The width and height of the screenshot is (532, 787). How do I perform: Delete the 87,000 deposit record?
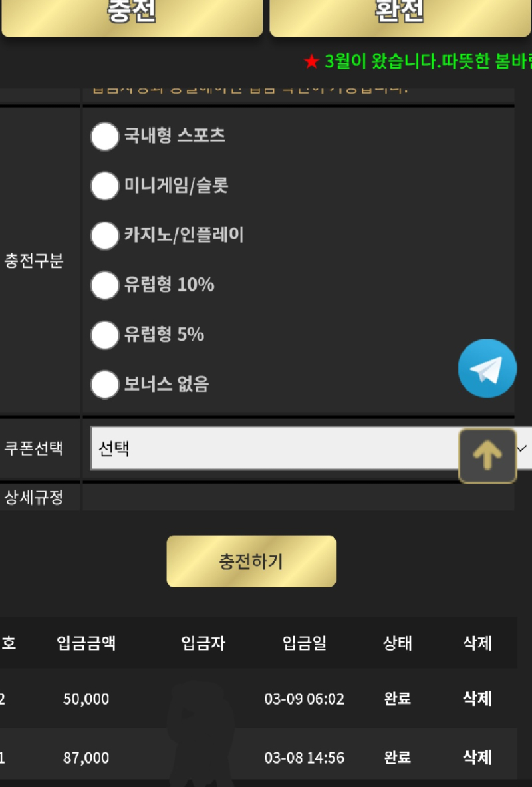point(477,757)
